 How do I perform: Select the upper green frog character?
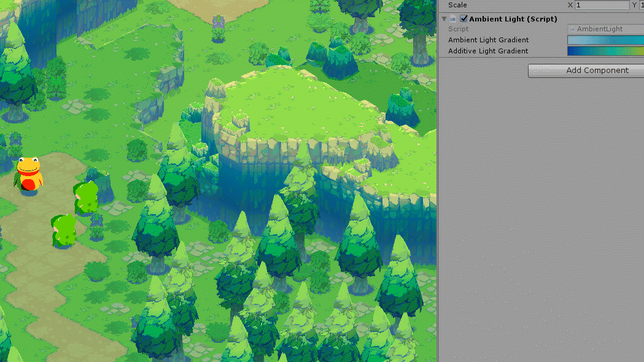click(x=86, y=197)
